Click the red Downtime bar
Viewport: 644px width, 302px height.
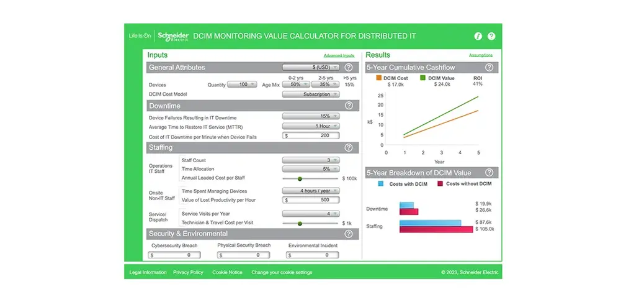[409, 211]
